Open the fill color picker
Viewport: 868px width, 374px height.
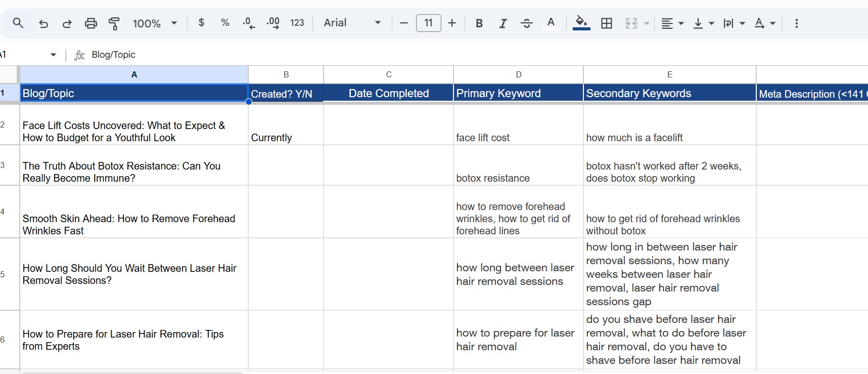point(581,23)
